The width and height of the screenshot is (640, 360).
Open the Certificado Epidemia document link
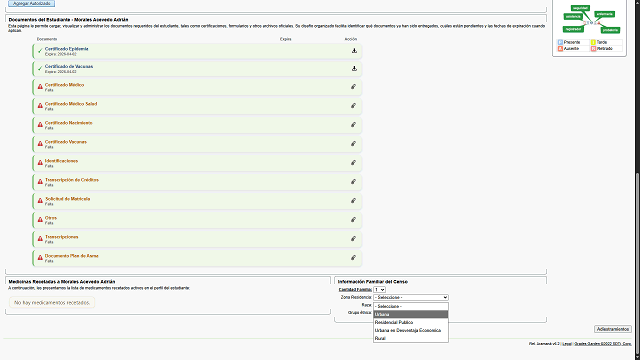coord(67,49)
